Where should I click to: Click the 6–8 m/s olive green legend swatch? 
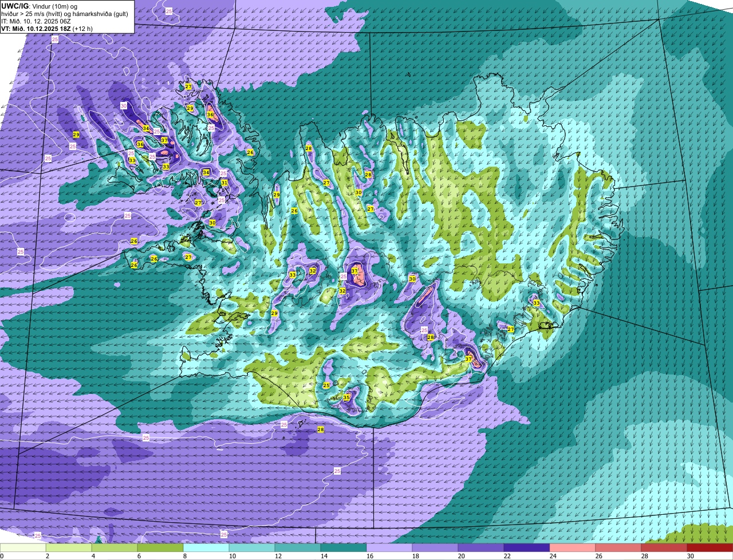tap(160, 548)
